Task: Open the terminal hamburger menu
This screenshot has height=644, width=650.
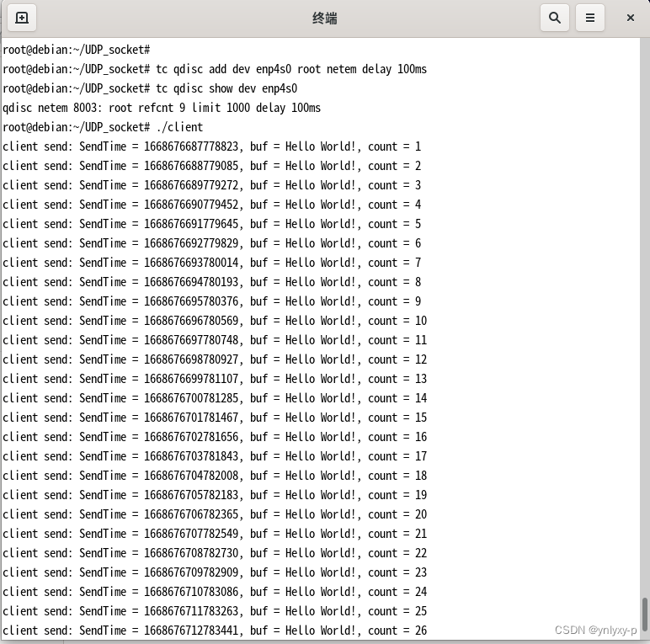Action: [x=590, y=18]
